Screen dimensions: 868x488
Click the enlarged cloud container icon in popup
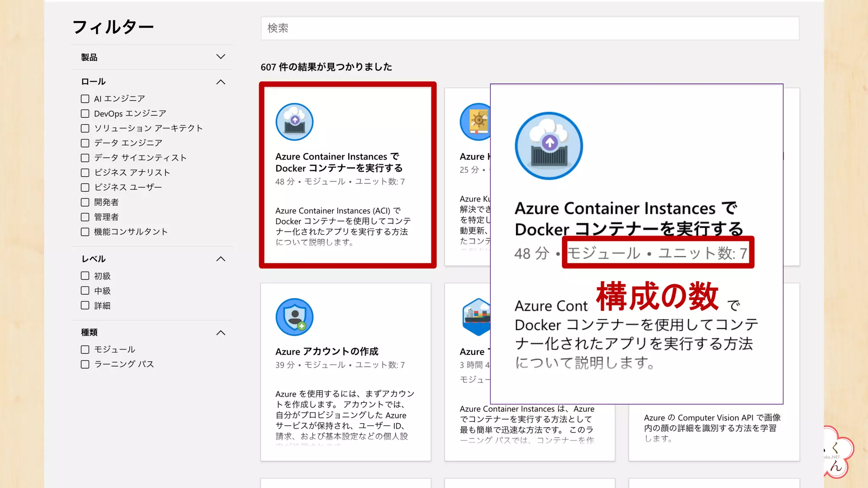[x=549, y=146]
